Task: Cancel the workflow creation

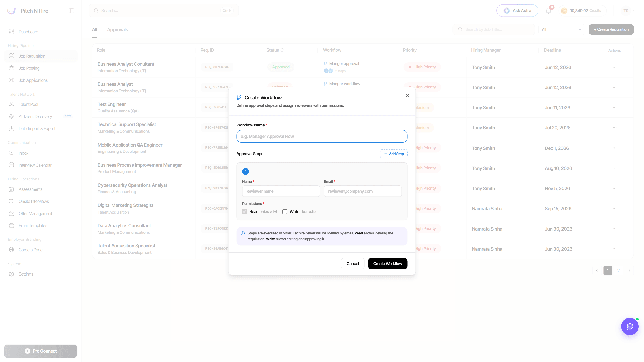Action: click(x=352, y=264)
